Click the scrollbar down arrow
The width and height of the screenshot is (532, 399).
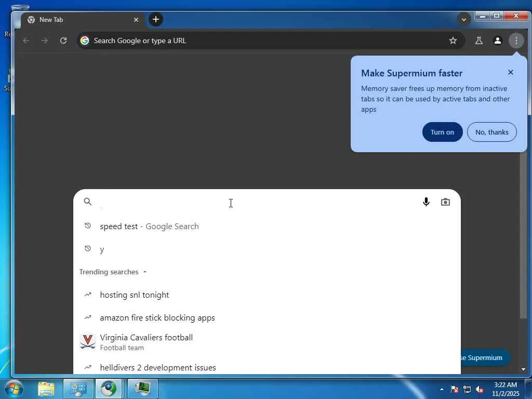tap(523, 369)
